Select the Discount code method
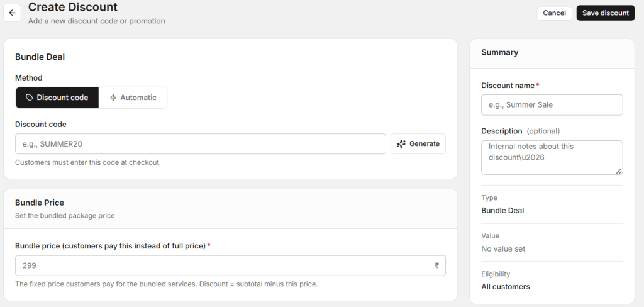Screen dimensions: 644x307 (57, 98)
